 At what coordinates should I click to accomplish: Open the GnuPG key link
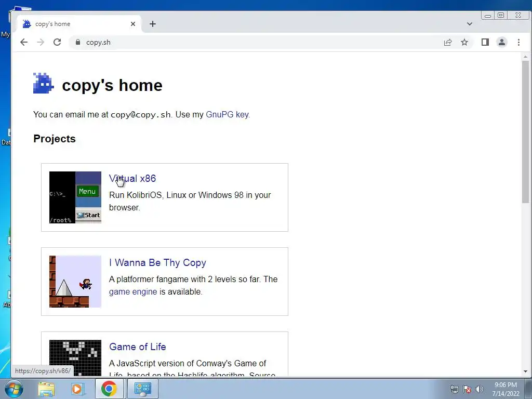click(x=227, y=115)
